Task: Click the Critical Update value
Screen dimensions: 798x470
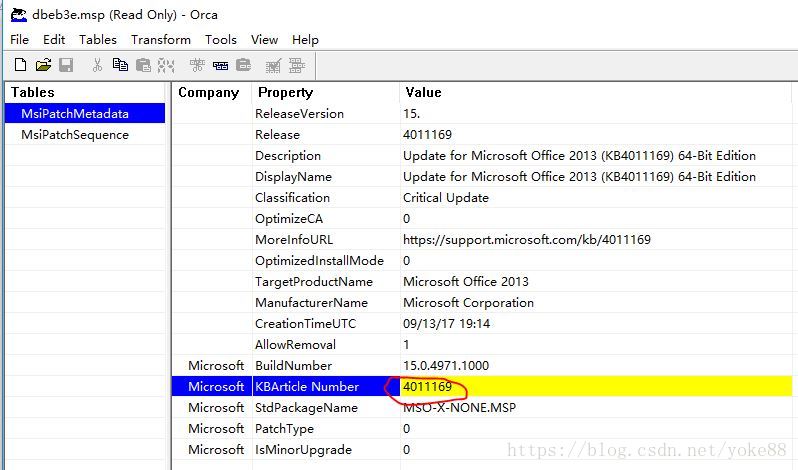Action: click(446, 197)
